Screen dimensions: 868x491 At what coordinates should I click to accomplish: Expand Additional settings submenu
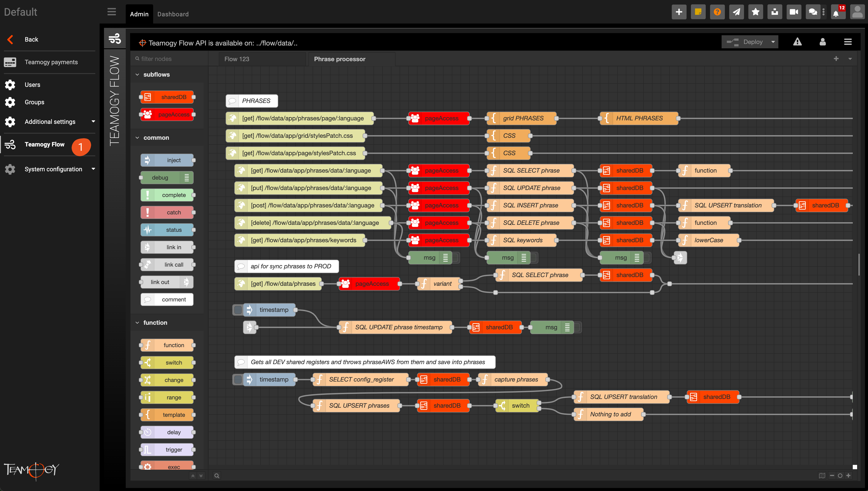click(93, 121)
